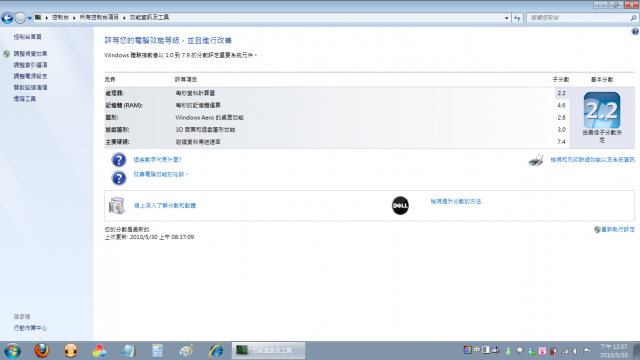Click the 中 IME language indicator in tray
Viewport: 640px width, 360px height.
click(477, 350)
